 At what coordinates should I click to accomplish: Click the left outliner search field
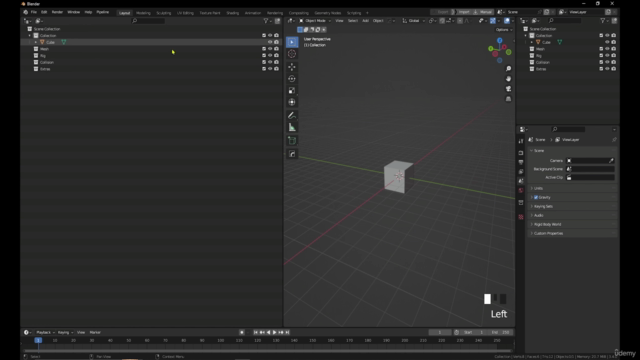[148, 21]
